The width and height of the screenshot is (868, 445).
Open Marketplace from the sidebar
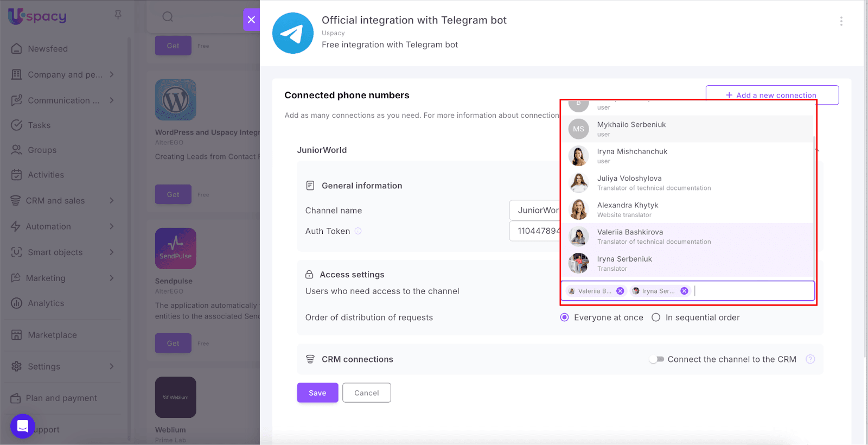coord(52,335)
